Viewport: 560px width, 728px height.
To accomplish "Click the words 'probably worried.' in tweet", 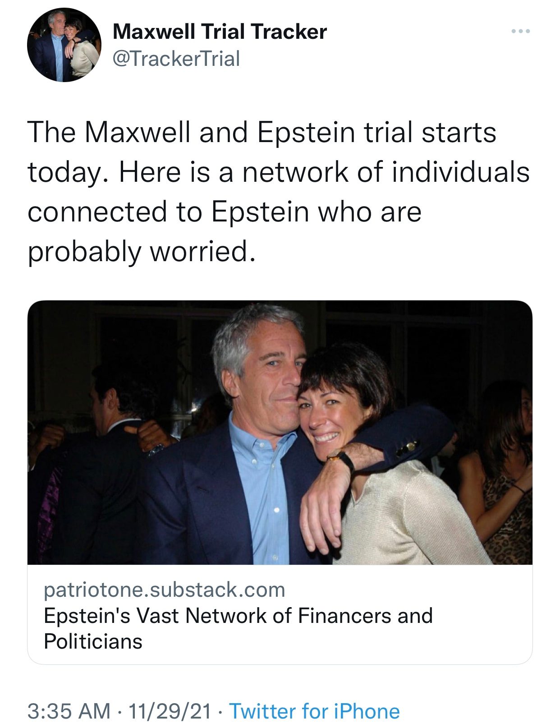I will point(142,251).
